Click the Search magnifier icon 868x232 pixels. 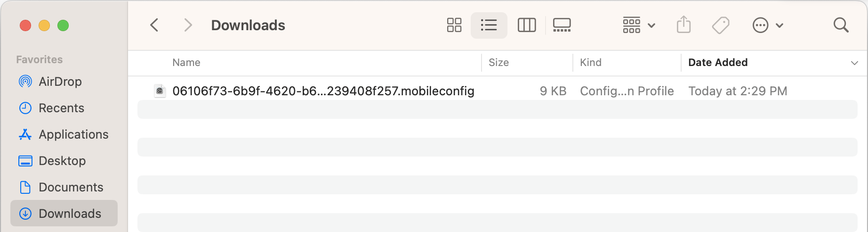click(841, 25)
